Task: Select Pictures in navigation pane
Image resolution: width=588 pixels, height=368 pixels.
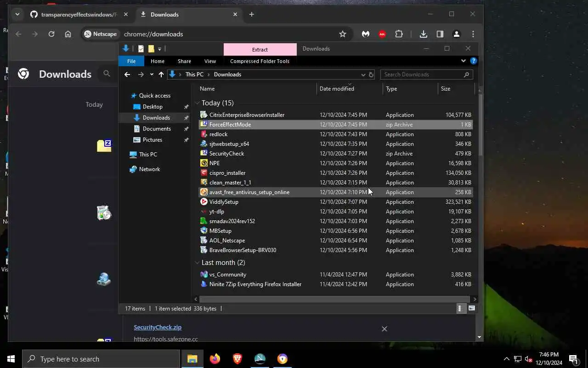Action: (x=153, y=140)
